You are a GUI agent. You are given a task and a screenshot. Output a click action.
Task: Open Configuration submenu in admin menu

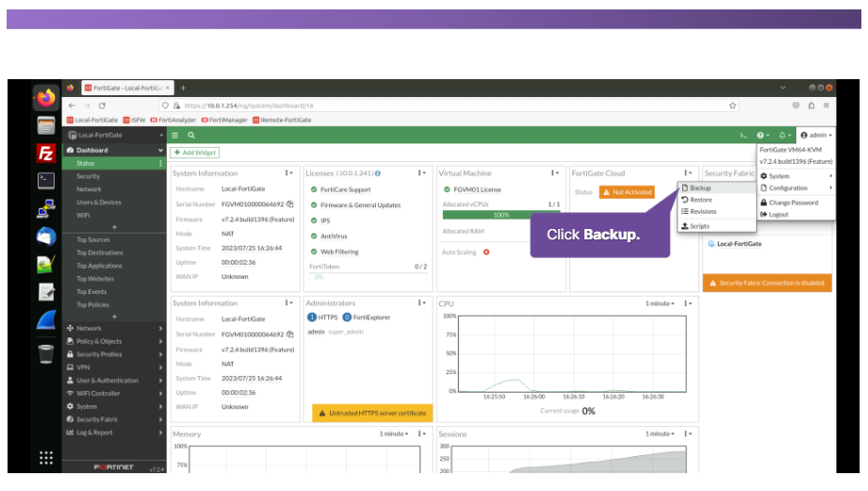click(795, 188)
